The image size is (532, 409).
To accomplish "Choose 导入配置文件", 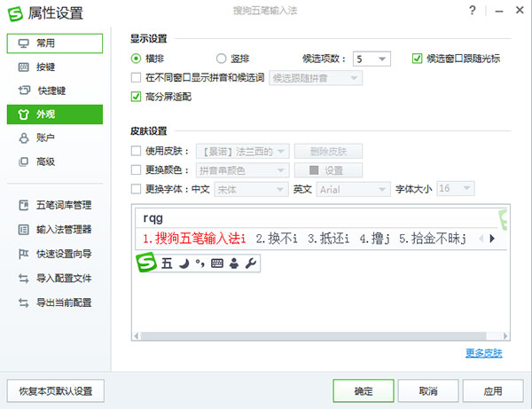I will click(x=55, y=279).
